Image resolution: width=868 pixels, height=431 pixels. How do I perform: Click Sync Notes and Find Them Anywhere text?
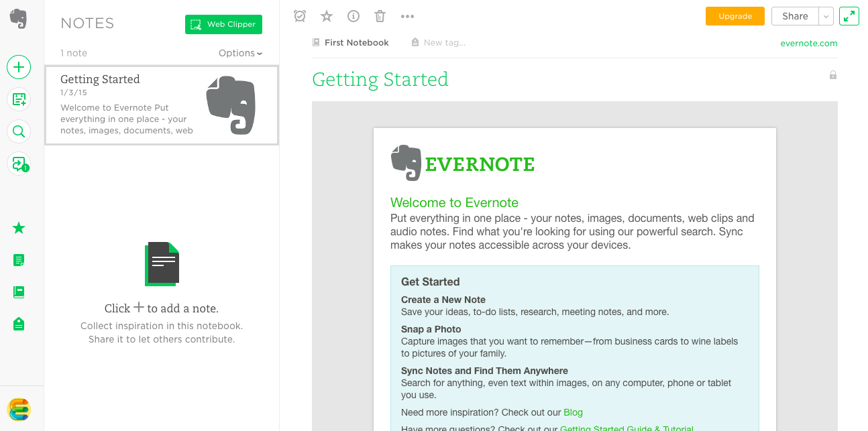484,371
